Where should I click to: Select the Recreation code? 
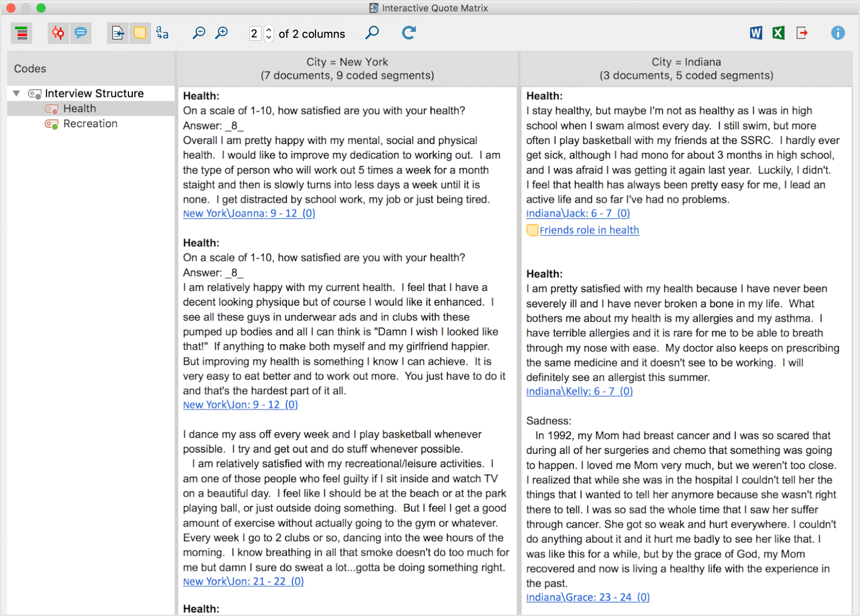[90, 124]
